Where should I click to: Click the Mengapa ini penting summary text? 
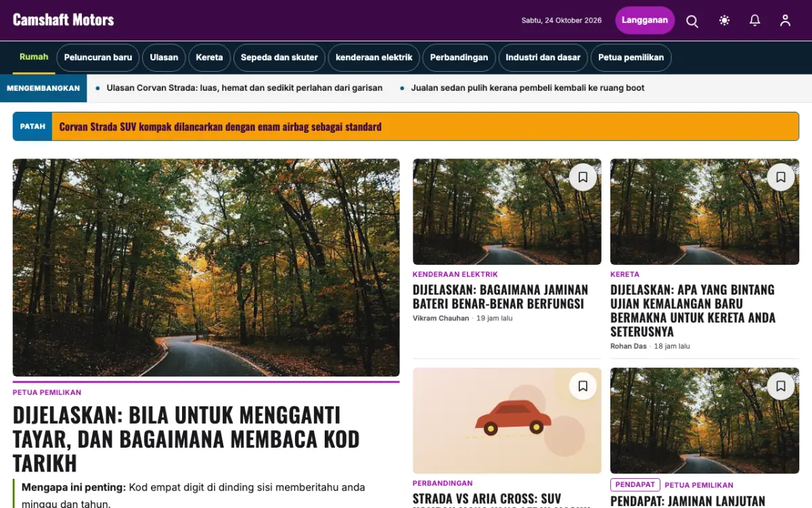click(194, 495)
